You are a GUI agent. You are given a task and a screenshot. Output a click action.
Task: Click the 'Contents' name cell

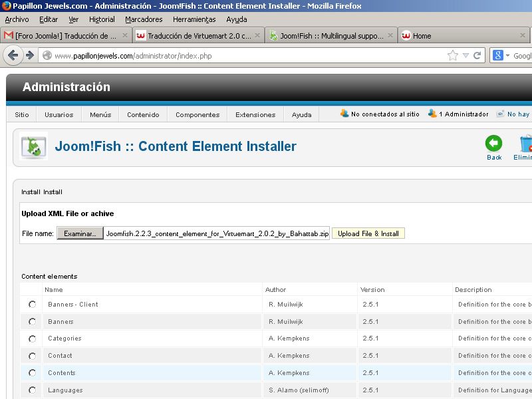[61, 373]
